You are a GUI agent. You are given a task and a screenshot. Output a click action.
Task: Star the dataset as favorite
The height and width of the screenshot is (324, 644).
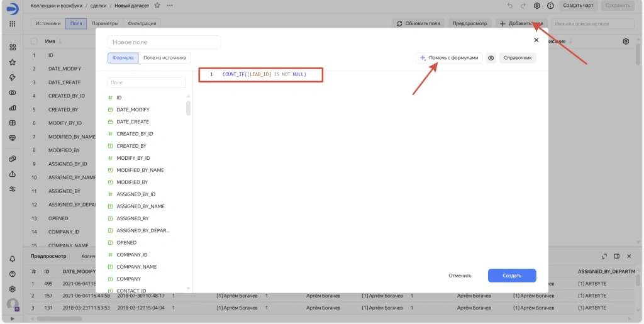click(x=157, y=5)
